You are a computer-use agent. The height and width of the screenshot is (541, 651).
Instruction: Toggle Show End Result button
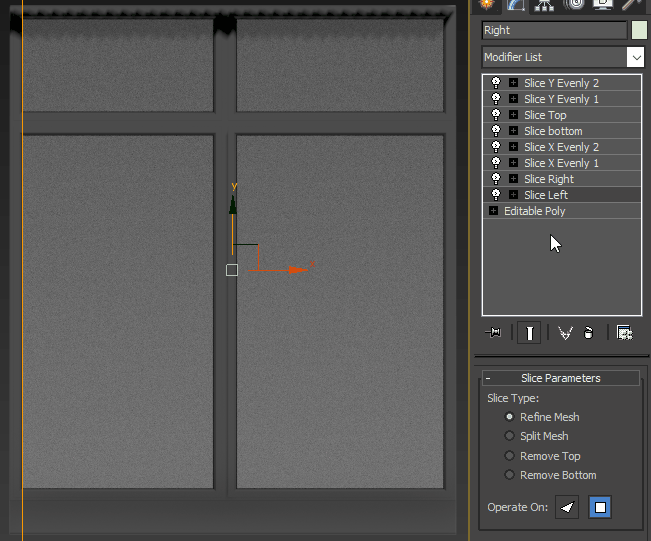point(529,333)
